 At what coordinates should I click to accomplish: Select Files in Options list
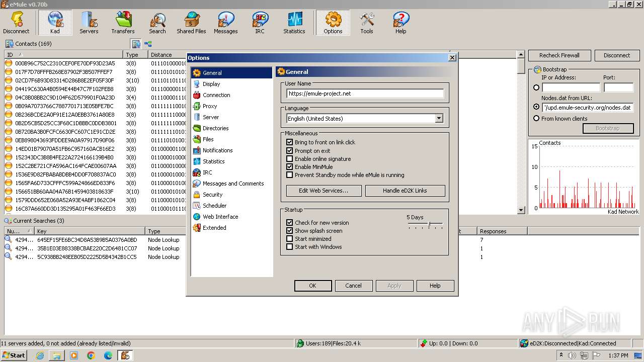(x=208, y=139)
